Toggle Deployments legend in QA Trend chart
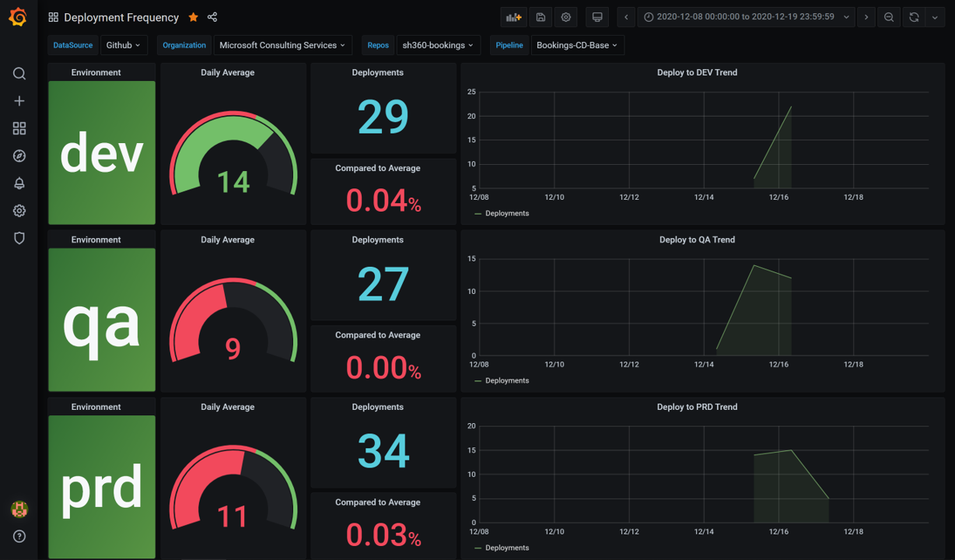 [506, 380]
